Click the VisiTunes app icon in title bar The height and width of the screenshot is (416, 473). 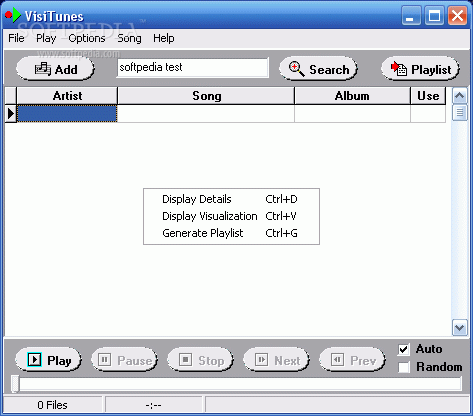coord(13,15)
